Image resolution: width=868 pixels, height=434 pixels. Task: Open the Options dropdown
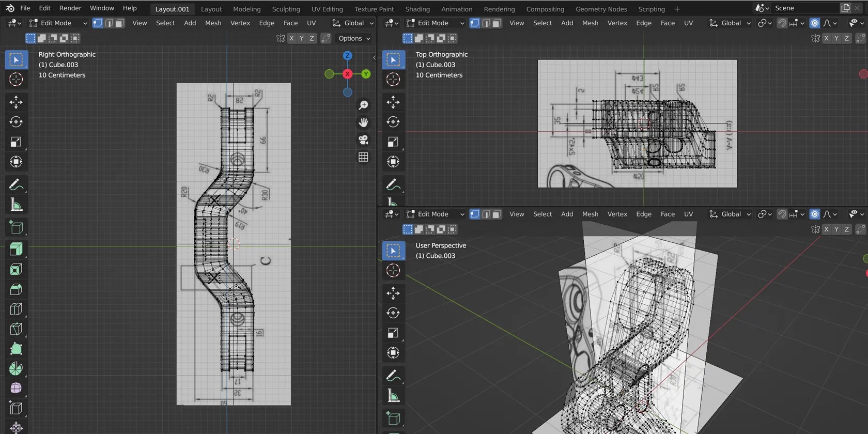(354, 38)
